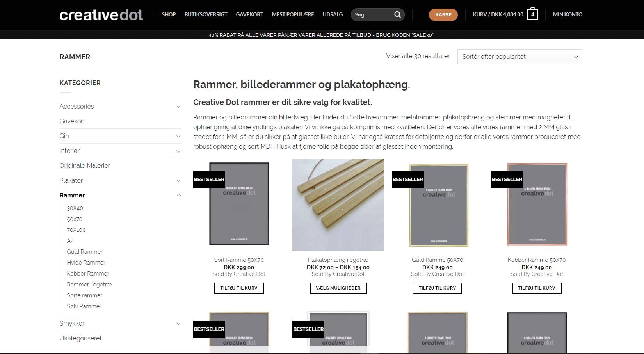Click the search magnifier icon
The width and height of the screenshot is (644, 354).
(397, 14)
